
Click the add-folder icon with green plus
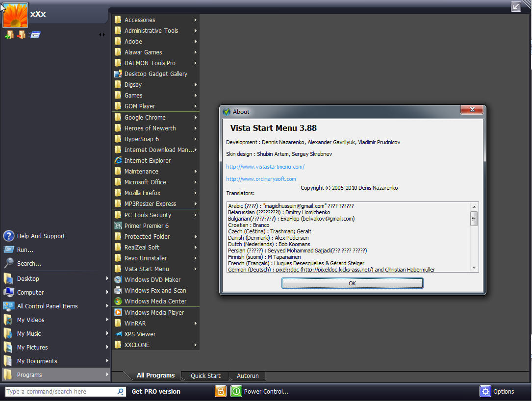pyautogui.click(x=9, y=35)
